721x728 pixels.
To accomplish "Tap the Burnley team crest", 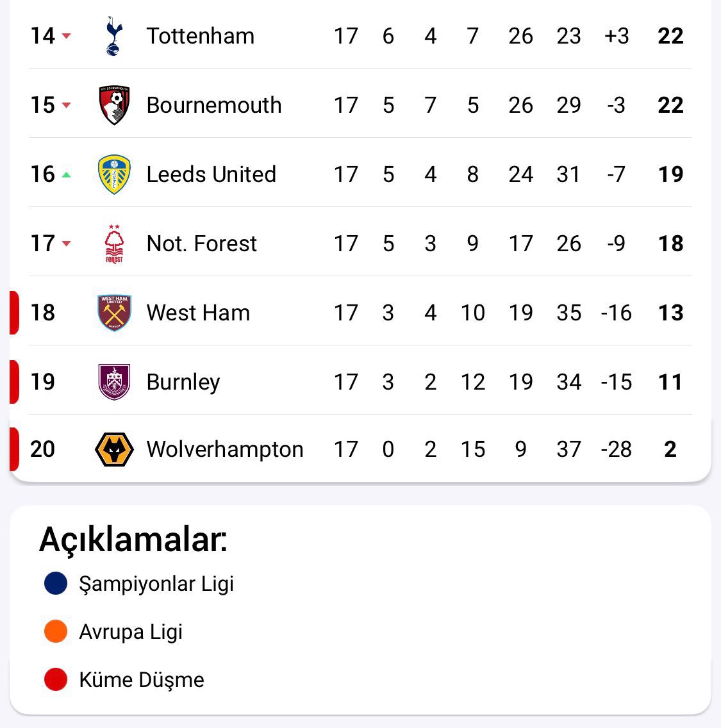I will pos(114,382).
